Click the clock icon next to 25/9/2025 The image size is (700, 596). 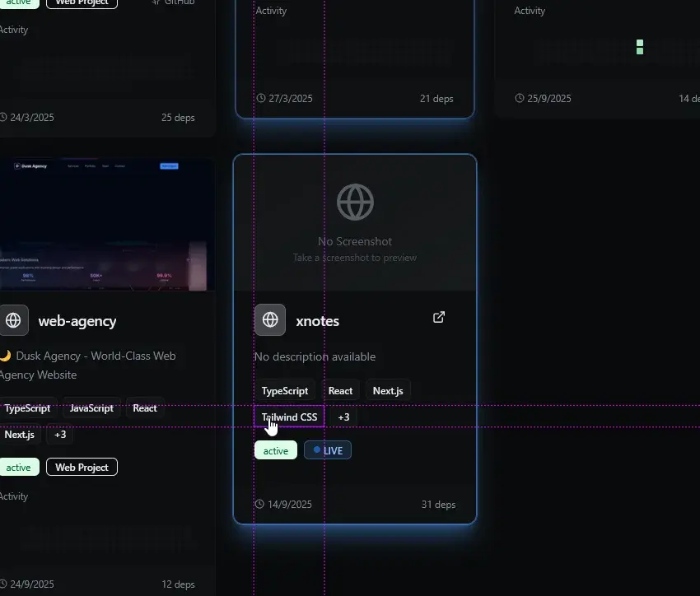520,98
